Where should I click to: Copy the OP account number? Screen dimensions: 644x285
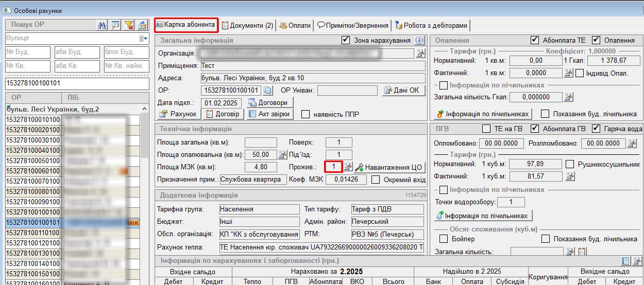(267, 91)
